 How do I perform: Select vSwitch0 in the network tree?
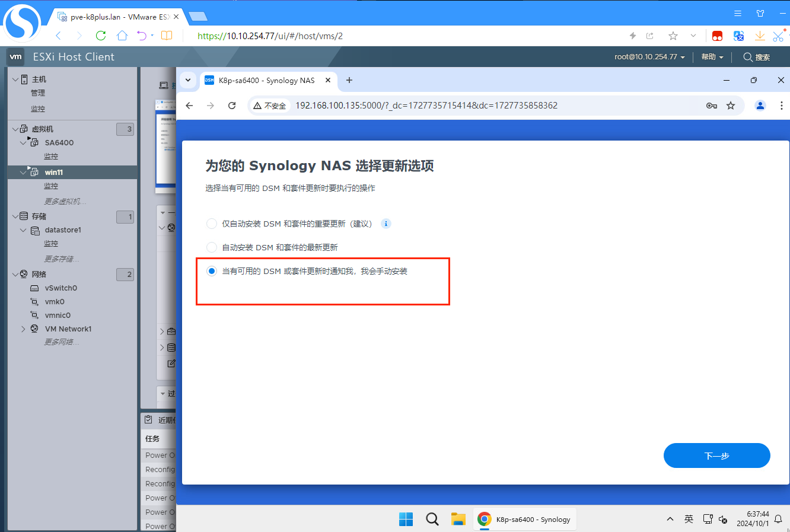tap(61, 288)
